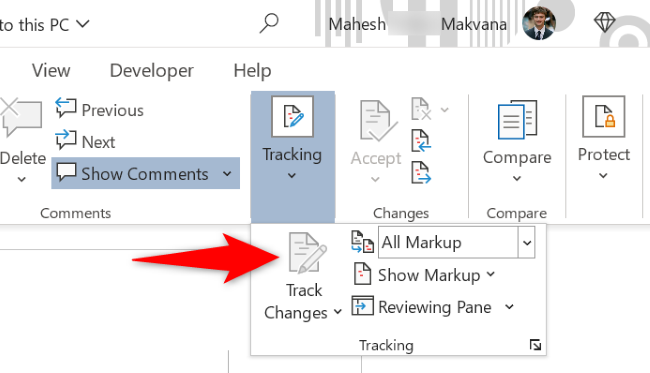Open the Developer tab
The height and width of the screenshot is (373, 650).
pos(152,71)
